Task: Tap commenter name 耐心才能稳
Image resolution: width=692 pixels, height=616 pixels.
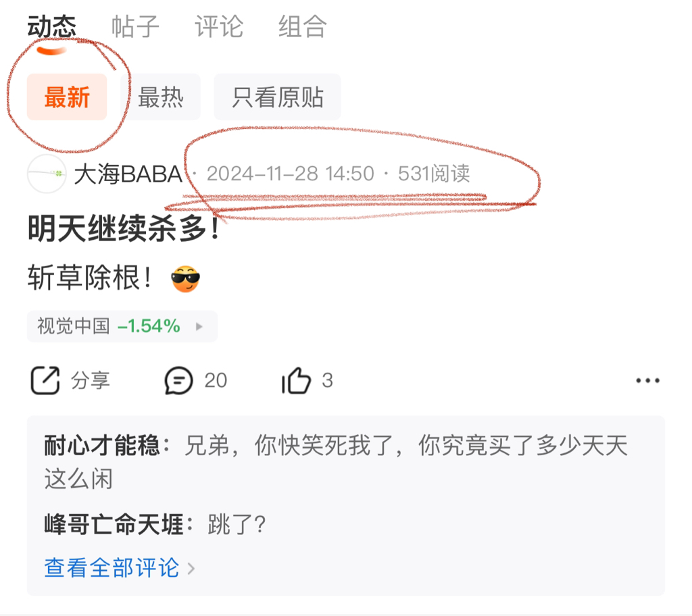Action: click(102, 445)
